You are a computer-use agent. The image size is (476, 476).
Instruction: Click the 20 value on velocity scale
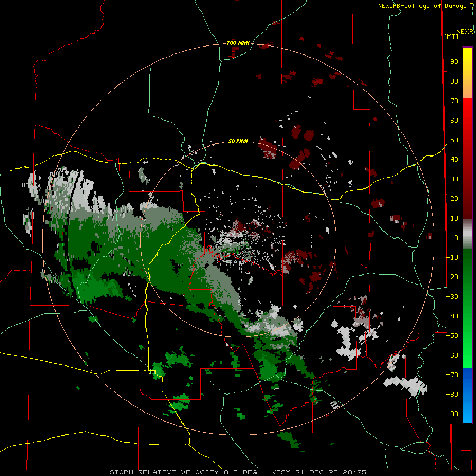(454, 199)
